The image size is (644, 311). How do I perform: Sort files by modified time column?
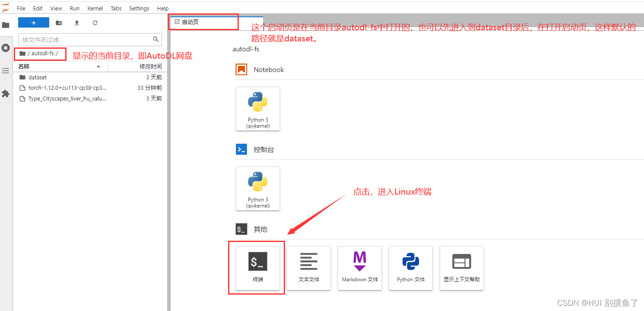pyautogui.click(x=137, y=66)
